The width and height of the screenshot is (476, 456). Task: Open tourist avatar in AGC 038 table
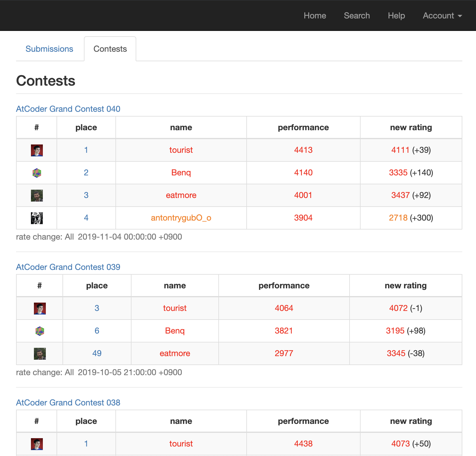pos(37,444)
